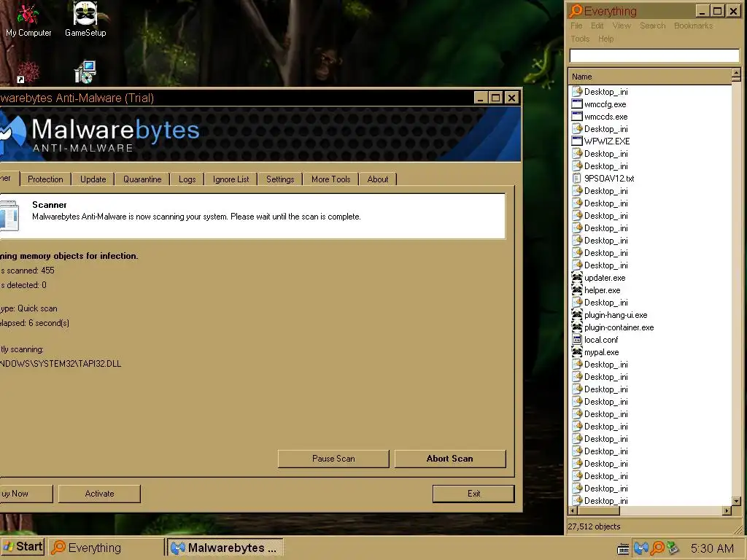Select the WPWIZ.EXE file icon in Everything

[577, 141]
